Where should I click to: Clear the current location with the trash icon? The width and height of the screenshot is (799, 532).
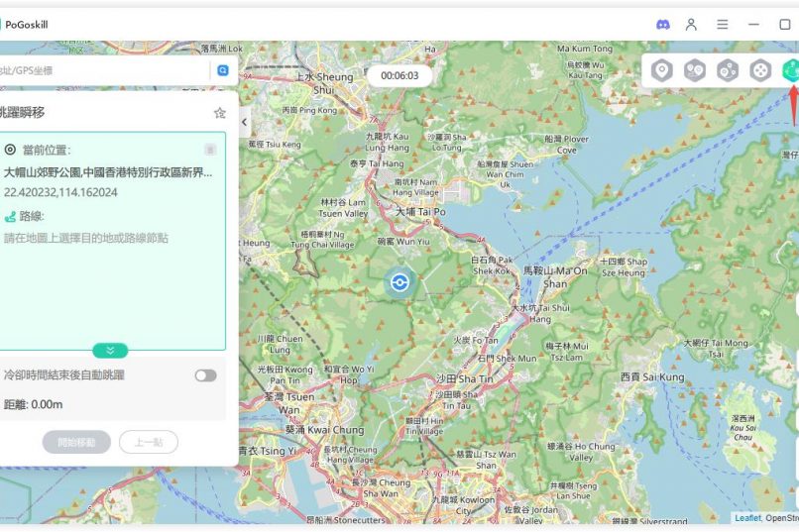tap(210, 150)
